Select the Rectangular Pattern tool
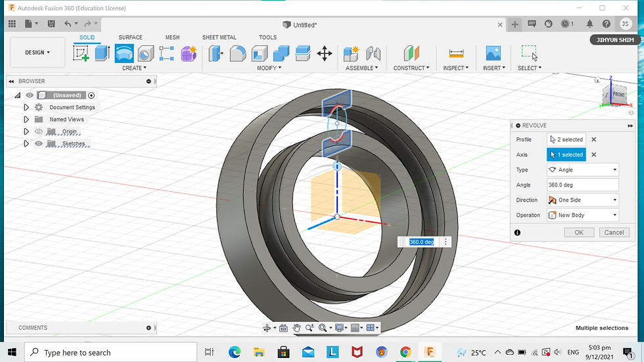This screenshot has width=644, height=362. (x=166, y=53)
